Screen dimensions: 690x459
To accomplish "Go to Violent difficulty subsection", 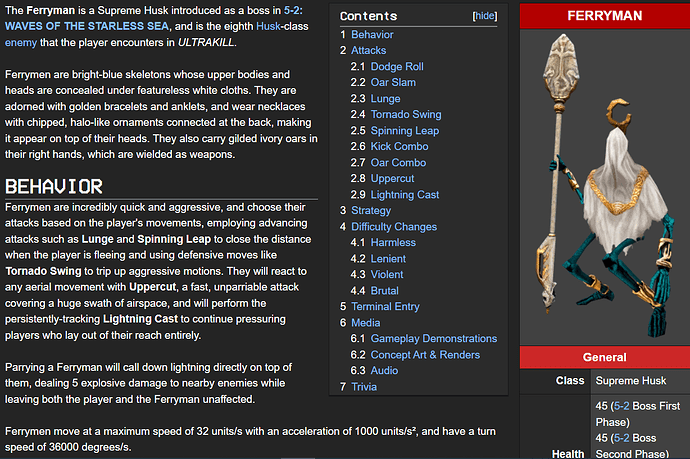I will tap(387, 275).
